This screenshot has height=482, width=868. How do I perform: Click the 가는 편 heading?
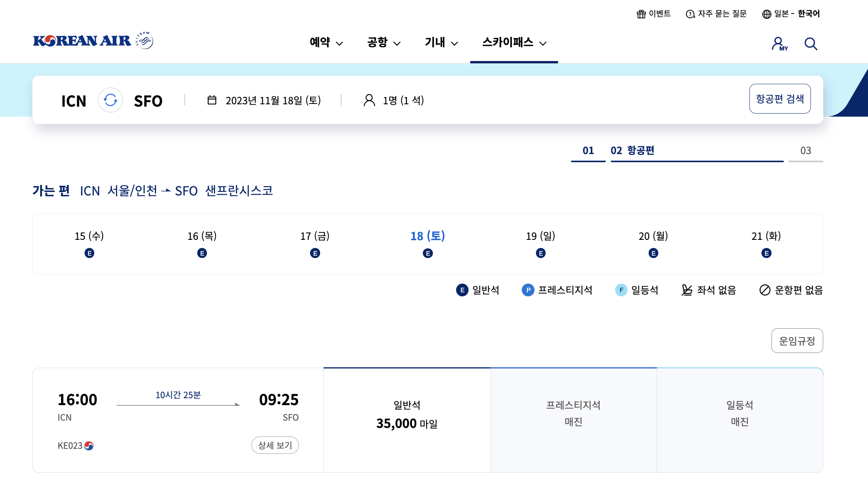coord(51,191)
